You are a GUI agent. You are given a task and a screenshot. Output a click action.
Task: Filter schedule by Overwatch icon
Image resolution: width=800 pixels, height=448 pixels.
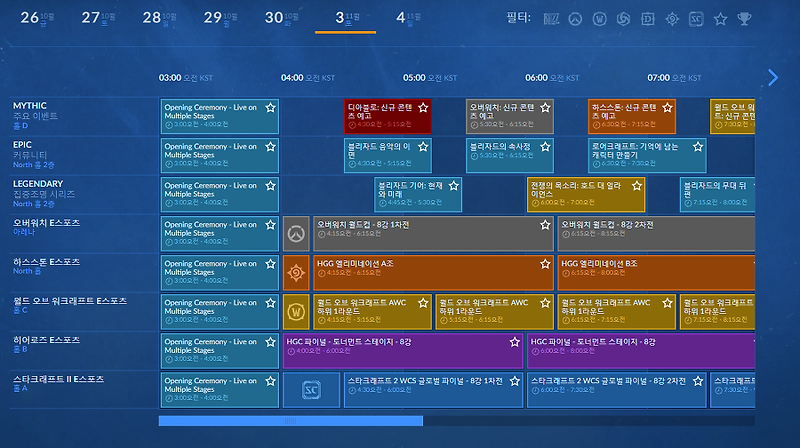(x=576, y=19)
